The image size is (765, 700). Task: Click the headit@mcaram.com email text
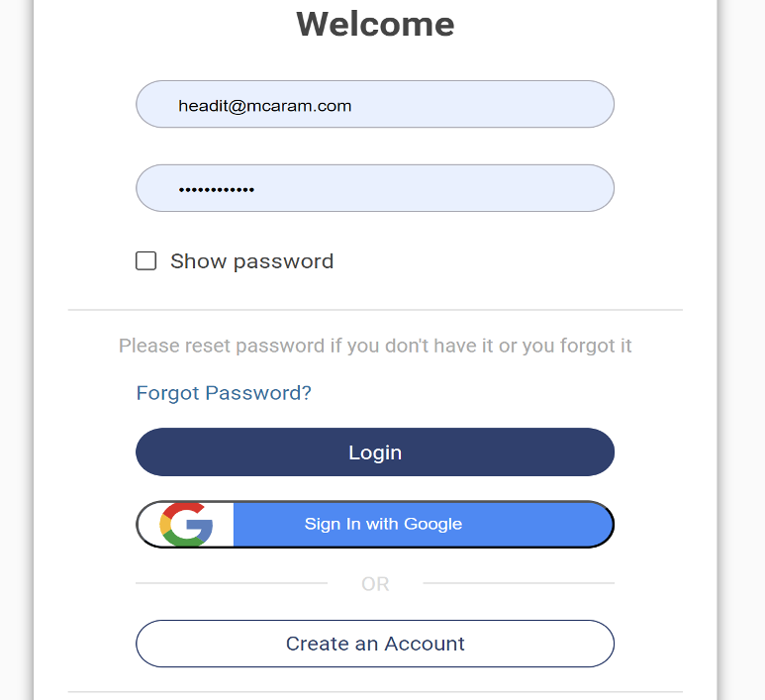pos(265,105)
